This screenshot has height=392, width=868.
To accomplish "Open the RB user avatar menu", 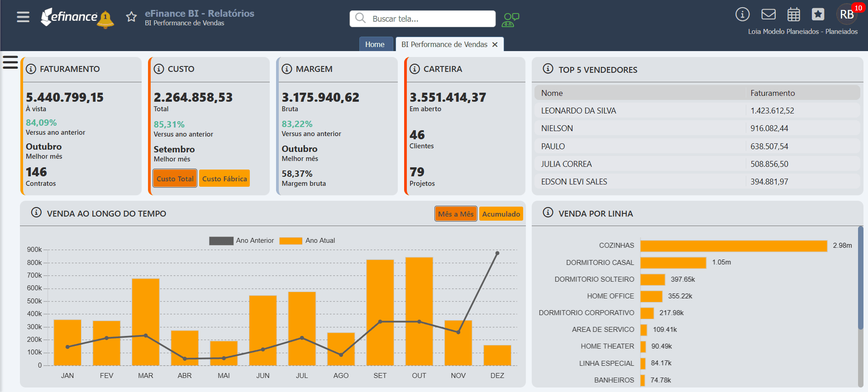I will tap(847, 14).
